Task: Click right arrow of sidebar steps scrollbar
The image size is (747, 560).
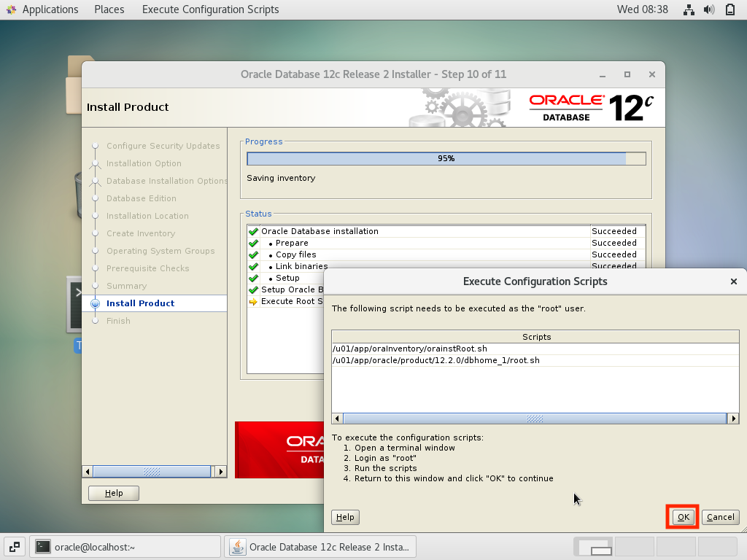Action: coord(220,472)
